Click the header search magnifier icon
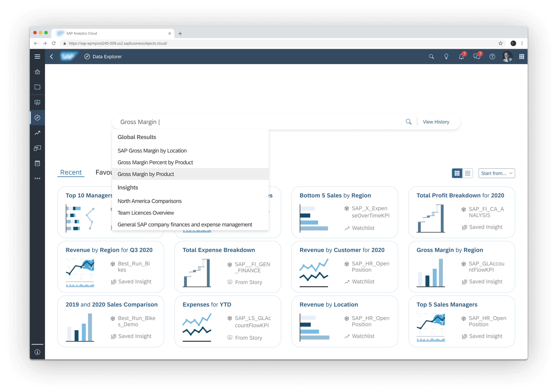This screenshot has width=557, height=392. click(x=431, y=56)
